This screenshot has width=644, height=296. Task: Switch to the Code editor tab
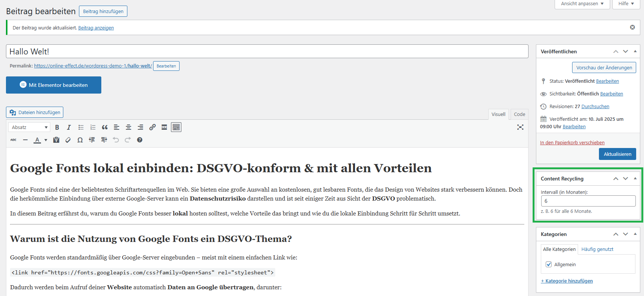(x=519, y=114)
